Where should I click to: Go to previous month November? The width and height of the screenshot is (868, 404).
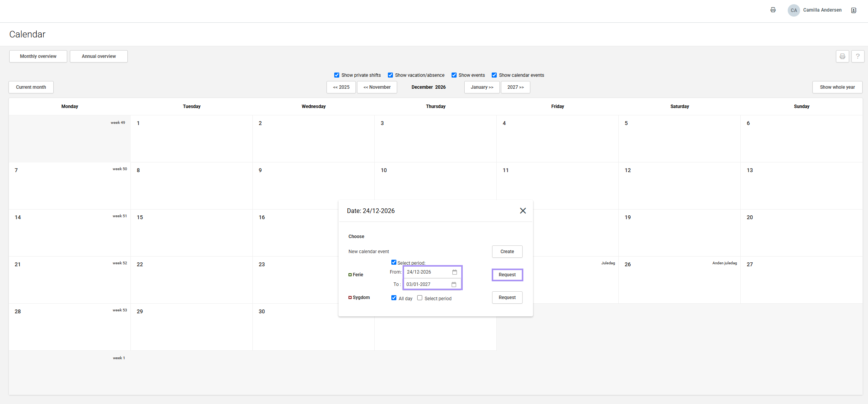pos(377,87)
